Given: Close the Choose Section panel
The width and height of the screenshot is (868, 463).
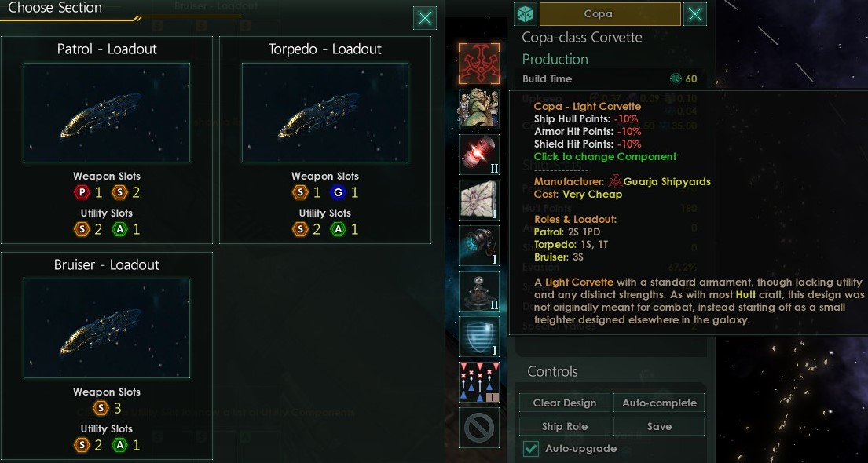Looking at the screenshot, I should 425,18.
